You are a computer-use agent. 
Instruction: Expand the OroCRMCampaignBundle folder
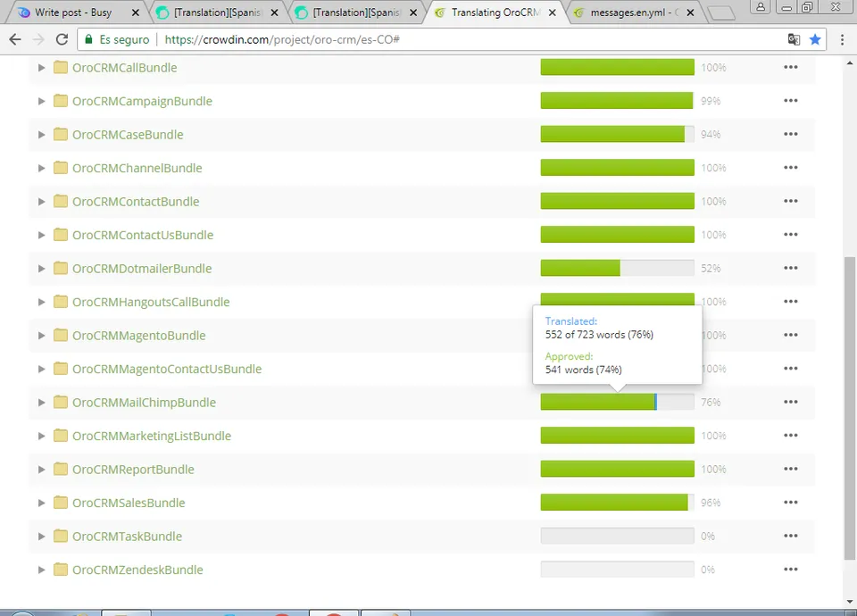point(41,101)
